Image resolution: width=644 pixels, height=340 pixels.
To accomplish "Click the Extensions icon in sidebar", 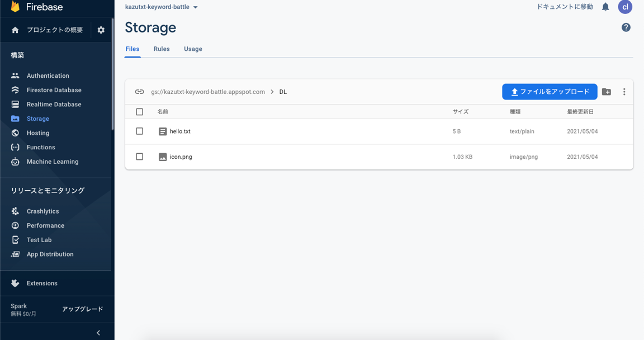I will tap(15, 283).
